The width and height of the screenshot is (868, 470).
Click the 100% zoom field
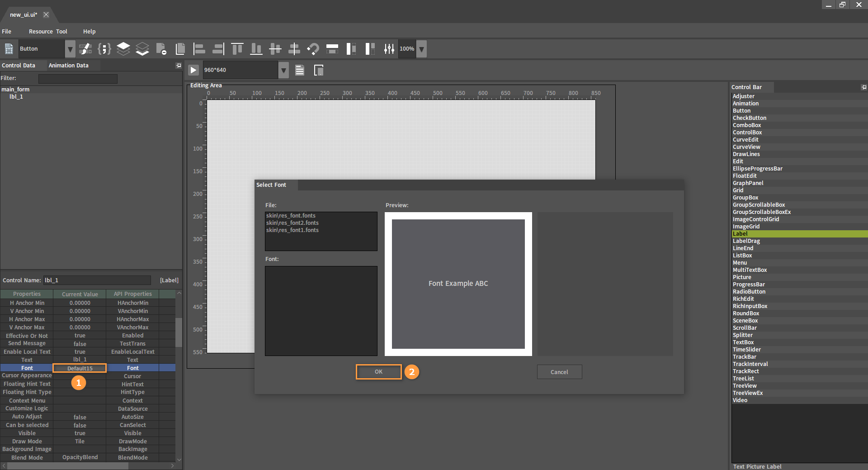(407, 49)
